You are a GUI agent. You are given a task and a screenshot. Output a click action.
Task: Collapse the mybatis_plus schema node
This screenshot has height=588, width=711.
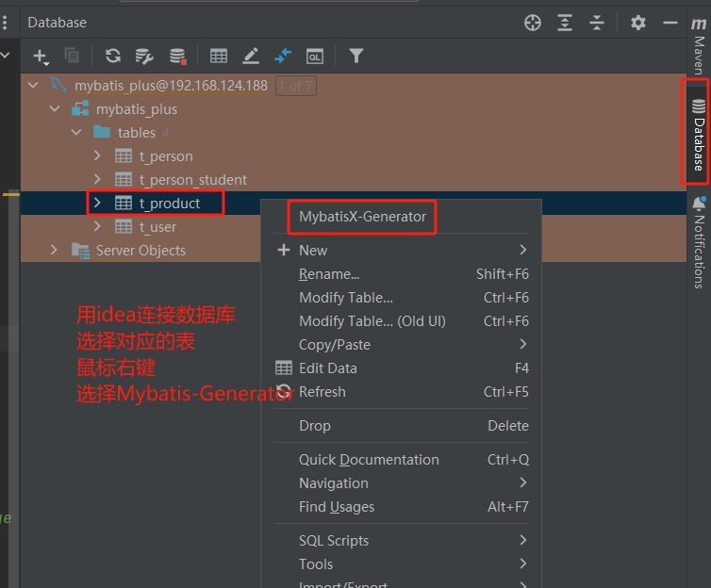pos(55,108)
